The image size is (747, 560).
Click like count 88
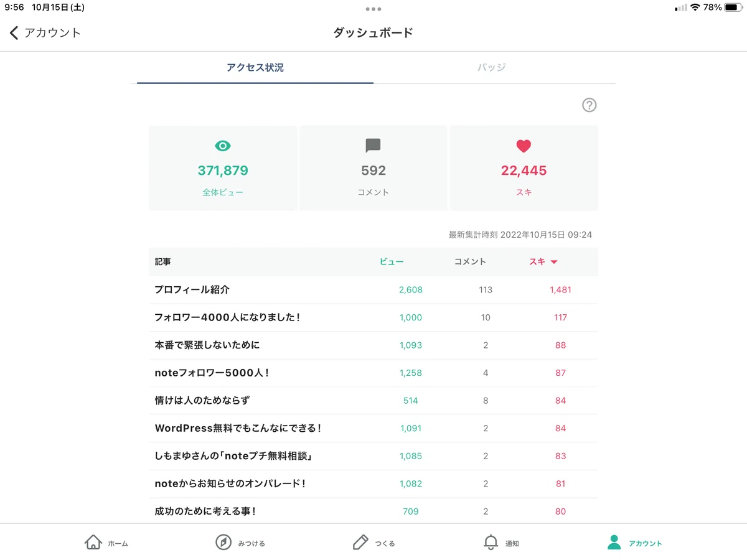[560, 345]
